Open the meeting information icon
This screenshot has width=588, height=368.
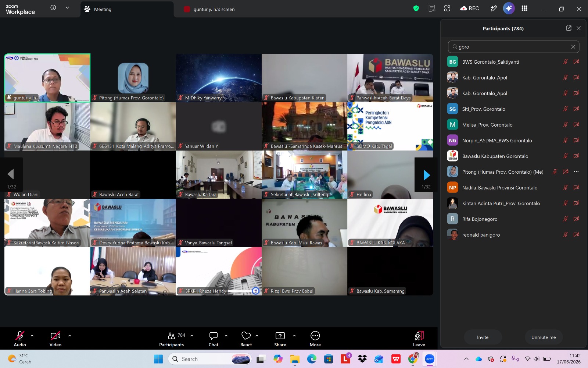pyautogui.click(x=53, y=8)
